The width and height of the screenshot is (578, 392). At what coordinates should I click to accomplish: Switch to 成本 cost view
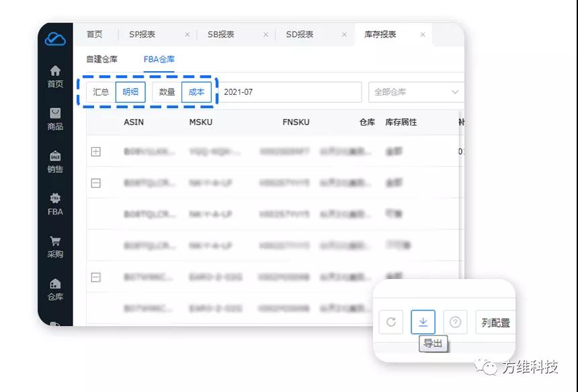tap(196, 92)
